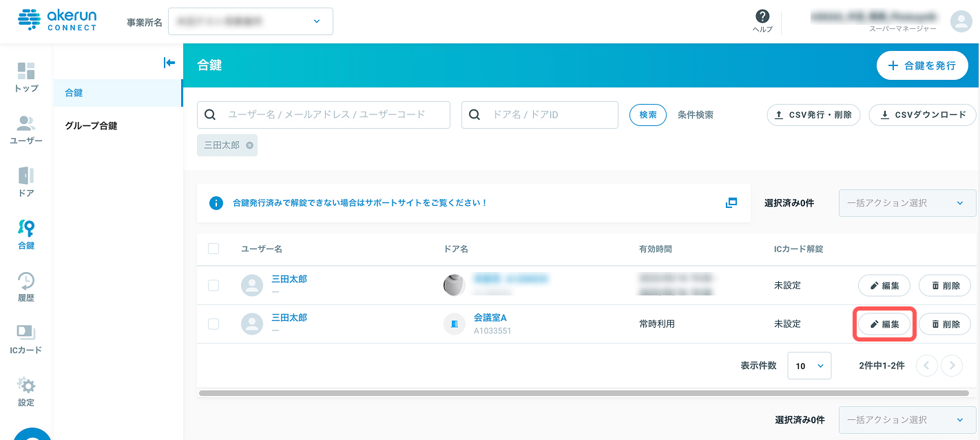Click the 検索 search button
This screenshot has width=980, height=440.
tap(648, 115)
